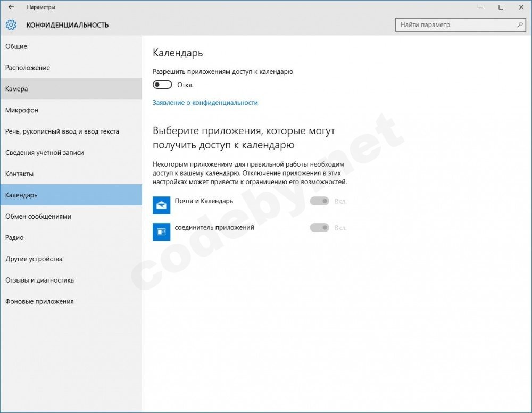
Task: Select Камера in sidebar
Action: coord(71,88)
